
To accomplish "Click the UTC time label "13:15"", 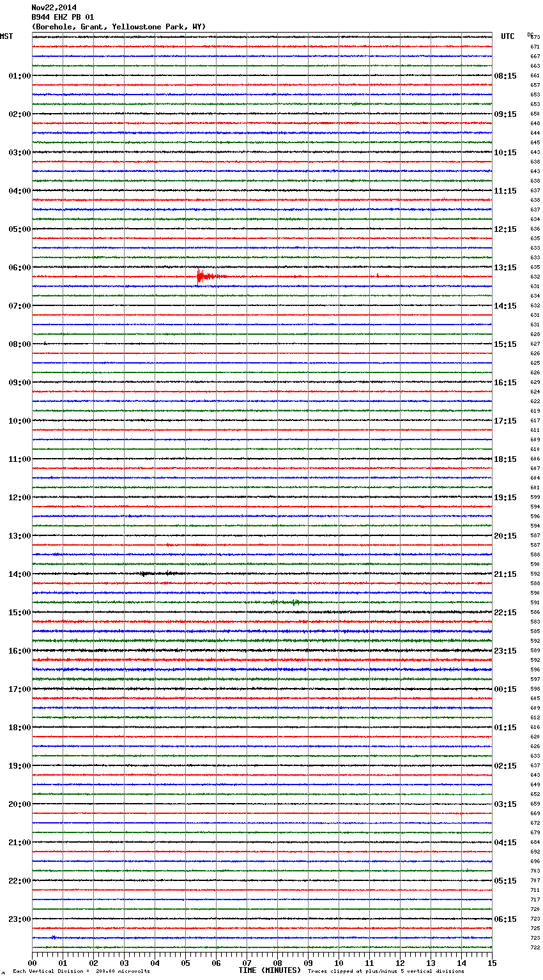I will pos(505,268).
